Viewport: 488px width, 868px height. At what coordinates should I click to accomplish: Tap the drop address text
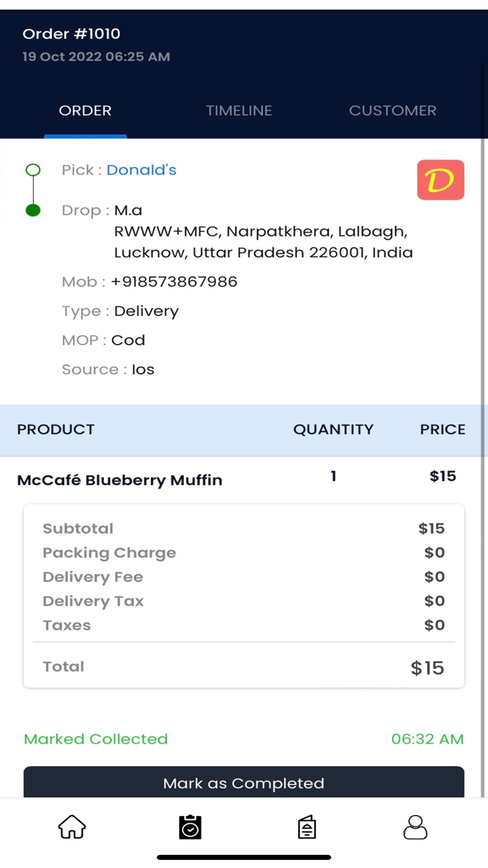coord(263,242)
